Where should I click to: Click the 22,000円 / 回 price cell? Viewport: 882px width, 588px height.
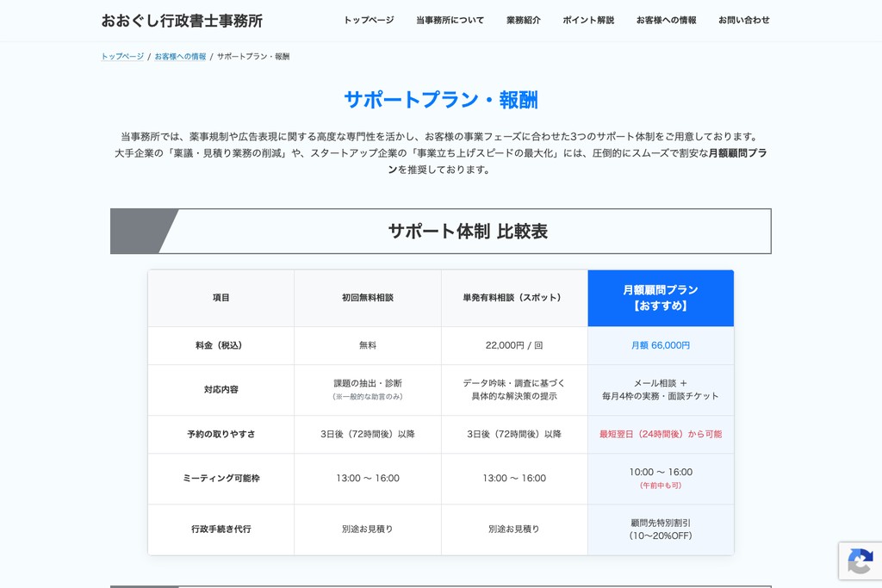coord(514,346)
